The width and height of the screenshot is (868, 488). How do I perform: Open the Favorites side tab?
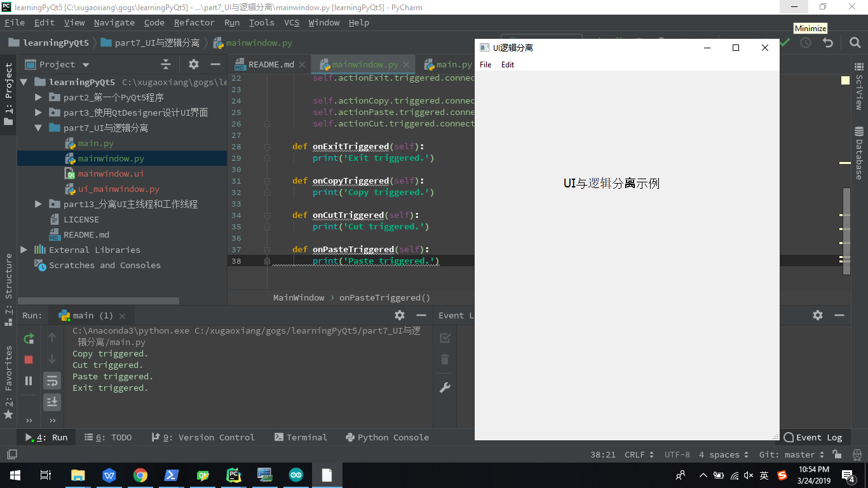click(8, 381)
